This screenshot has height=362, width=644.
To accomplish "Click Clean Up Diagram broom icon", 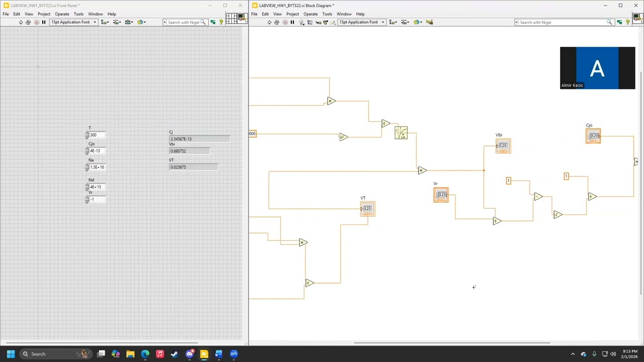I will click(x=429, y=22).
